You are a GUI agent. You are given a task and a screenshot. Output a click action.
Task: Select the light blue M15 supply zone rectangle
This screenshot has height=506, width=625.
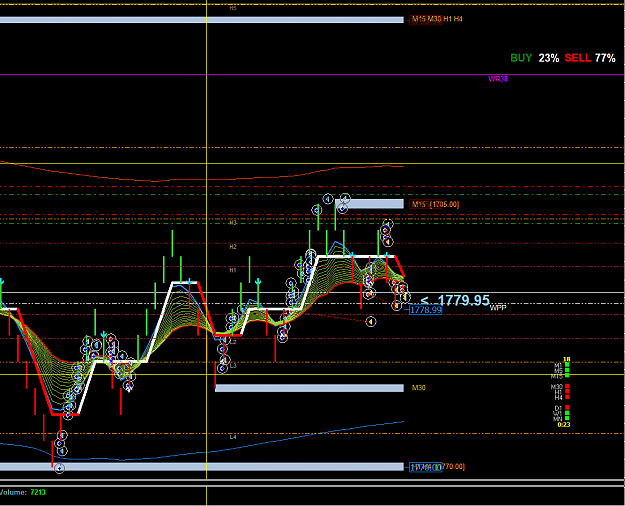pos(369,204)
